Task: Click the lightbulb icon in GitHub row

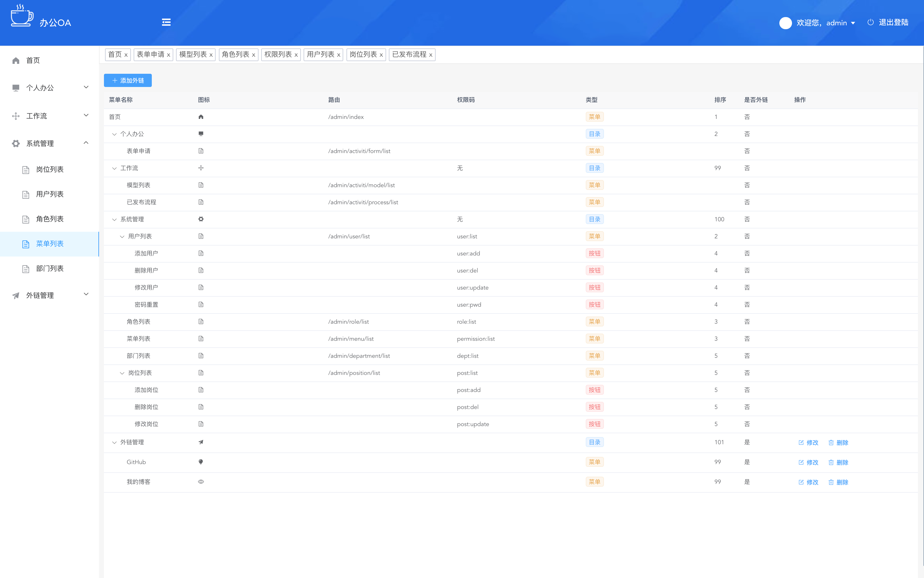Action: click(x=201, y=462)
